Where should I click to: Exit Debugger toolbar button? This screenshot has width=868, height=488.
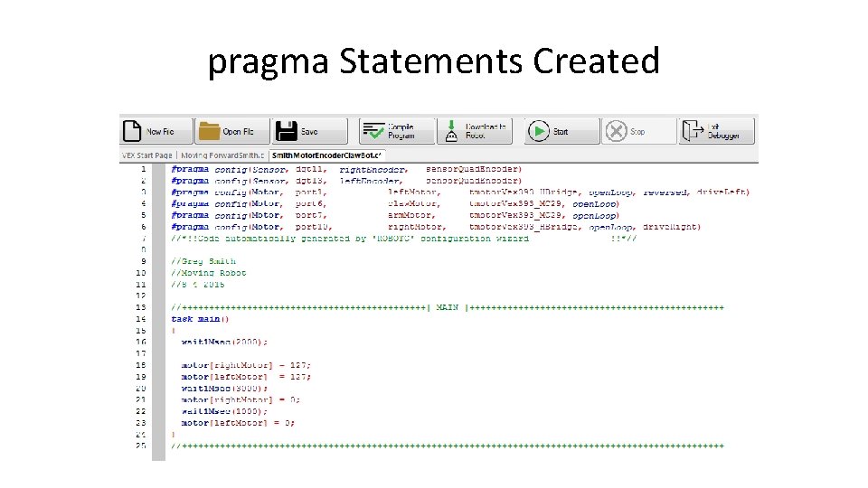716,131
